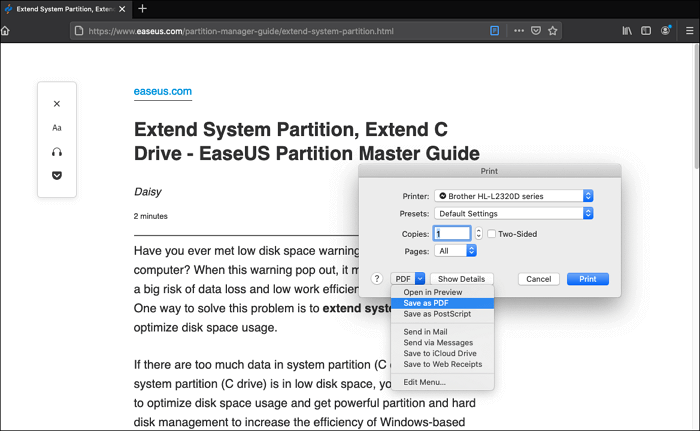Bookmark this page with star icon
The width and height of the screenshot is (700, 431).
click(x=553, y=31)
